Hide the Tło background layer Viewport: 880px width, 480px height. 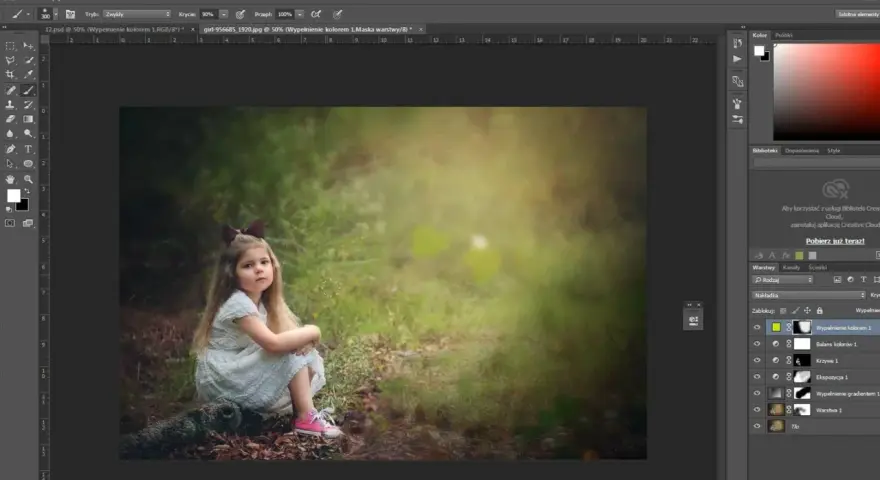757,426
